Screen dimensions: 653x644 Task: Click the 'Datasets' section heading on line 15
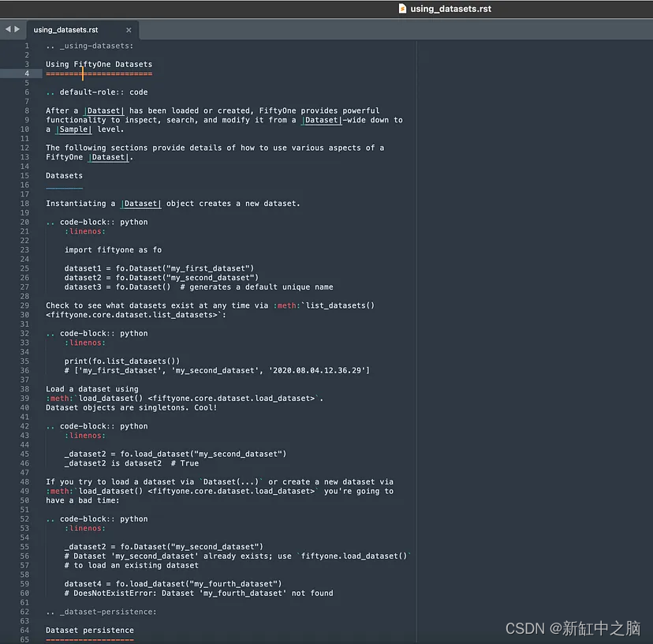coord(64,176)
